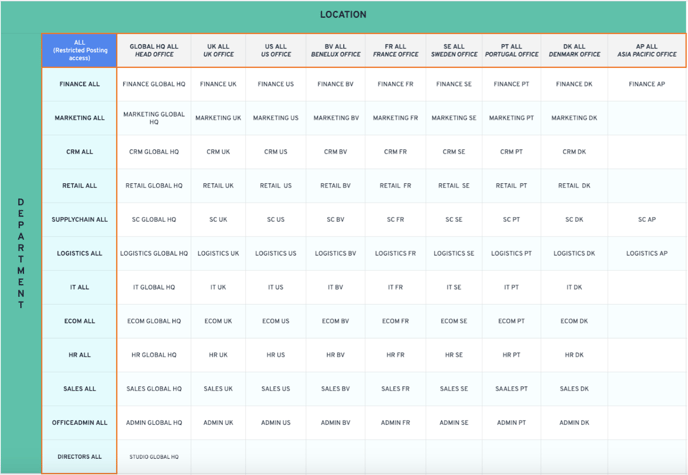This screenshot has height=475, width=688.
Task: Click the FINANCE ALL row header
Action: click(79, 85)
